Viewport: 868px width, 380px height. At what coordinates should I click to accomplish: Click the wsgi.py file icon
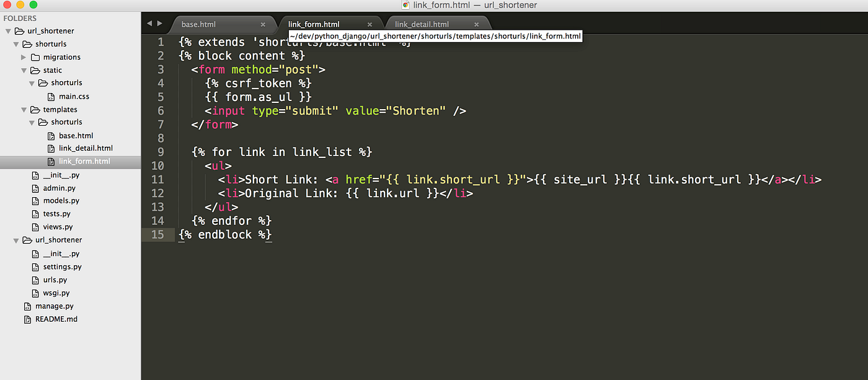coord(37,293)
